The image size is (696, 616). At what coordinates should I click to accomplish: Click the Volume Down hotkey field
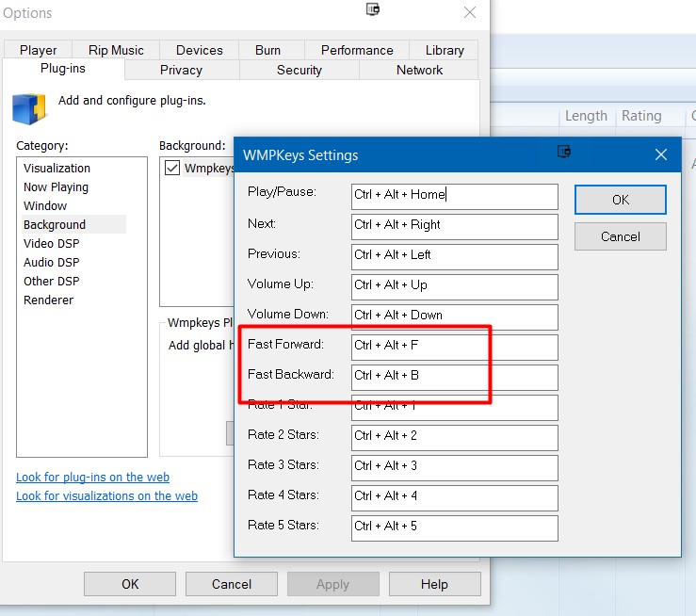[455, 316]
